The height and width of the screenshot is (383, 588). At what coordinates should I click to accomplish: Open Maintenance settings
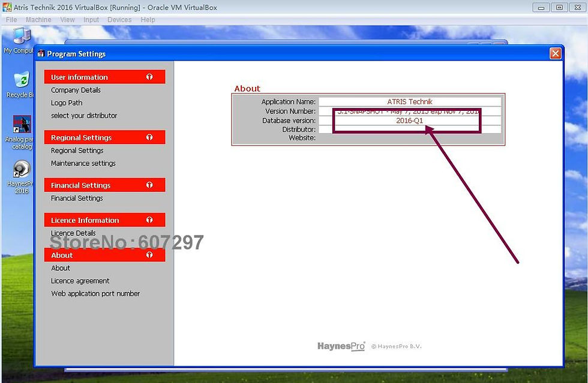click(x=83, y=163)
